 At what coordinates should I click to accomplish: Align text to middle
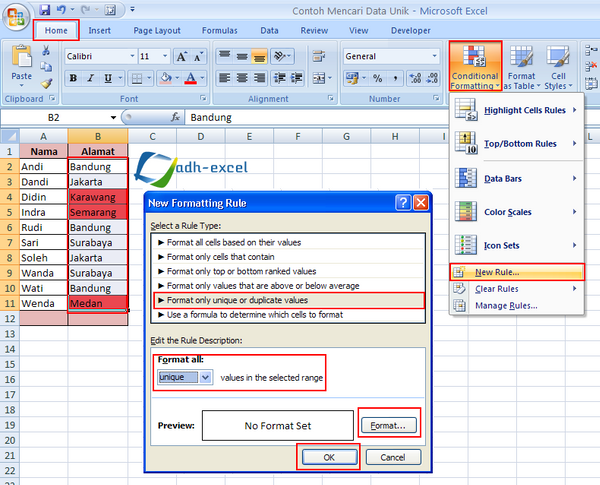pos(242,57)
